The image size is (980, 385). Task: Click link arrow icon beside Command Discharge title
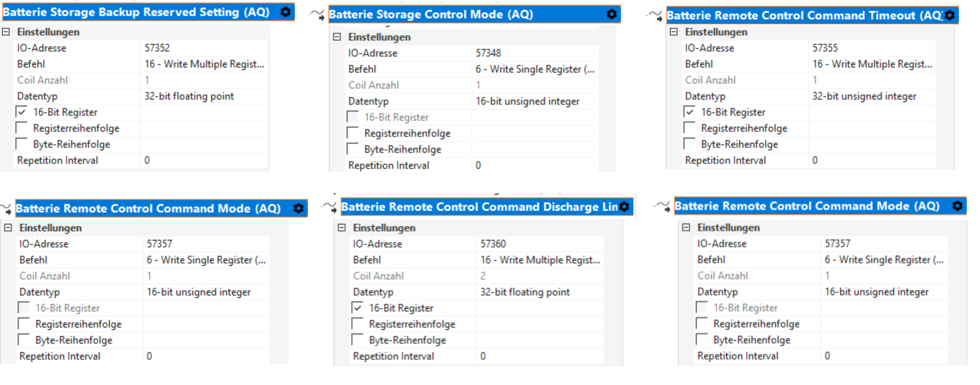(x=329, y=207)
